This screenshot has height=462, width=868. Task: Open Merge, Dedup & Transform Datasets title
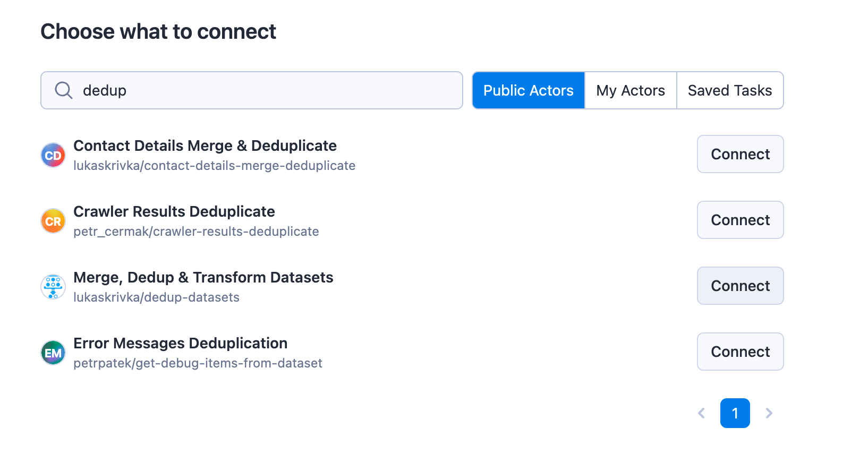pyautogui.click(x=203, y=277)
